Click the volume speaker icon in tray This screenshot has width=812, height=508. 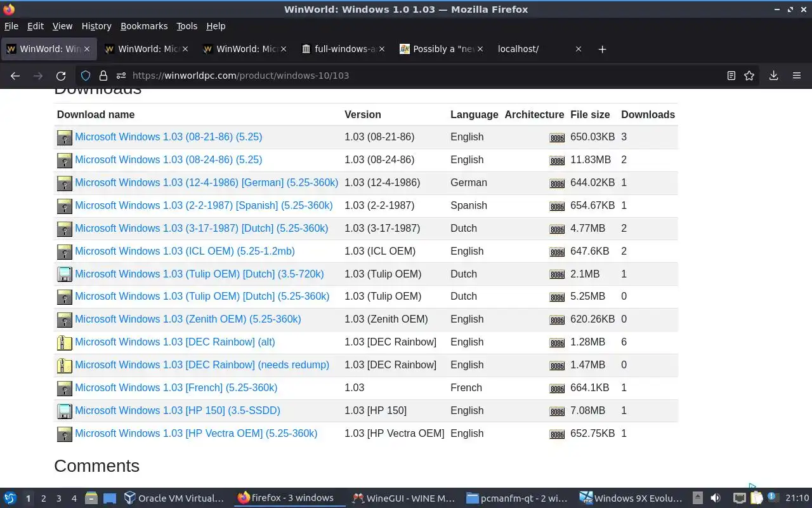pyautogui.click(x=716, y=498)
